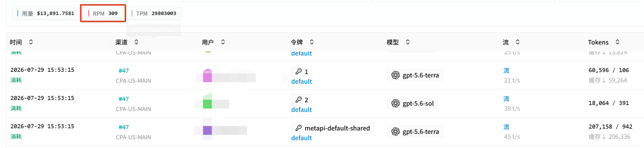Click 流 stream label in 45 t/s row

pos(506,127)
